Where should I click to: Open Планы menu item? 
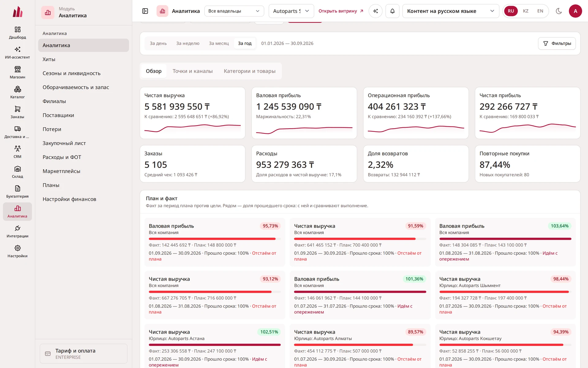click(84, 185)
